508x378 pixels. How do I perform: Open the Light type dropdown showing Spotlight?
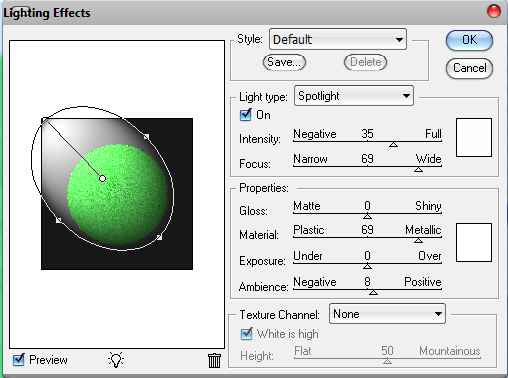click(354, 96)
